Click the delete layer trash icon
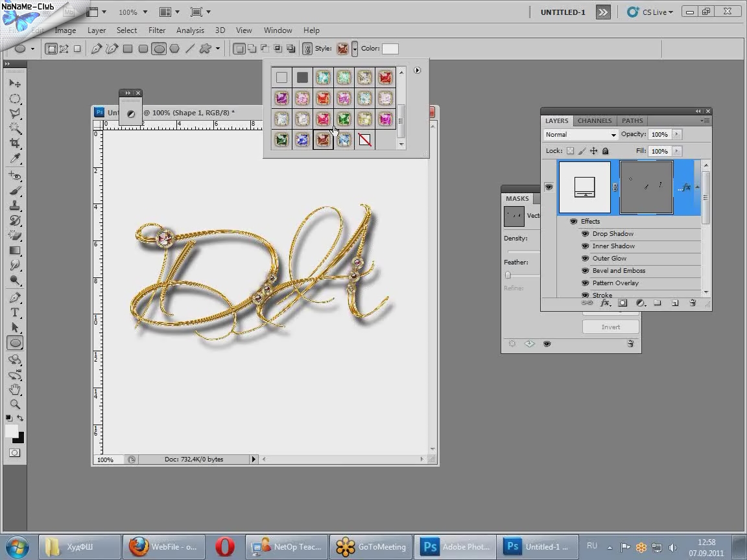 pyautogui.click(x=693, y=303)
